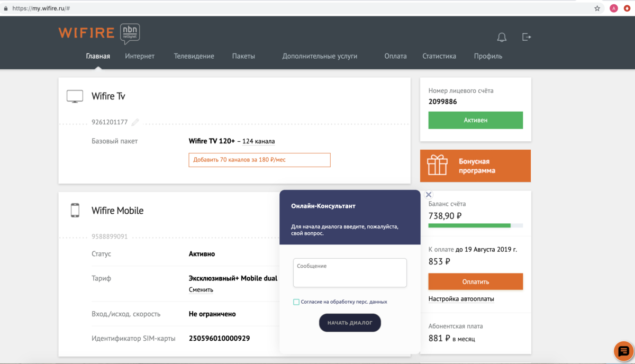The image size is (635, 364).
Task: Open the Статистика tab
Action: tap(439, 56)
